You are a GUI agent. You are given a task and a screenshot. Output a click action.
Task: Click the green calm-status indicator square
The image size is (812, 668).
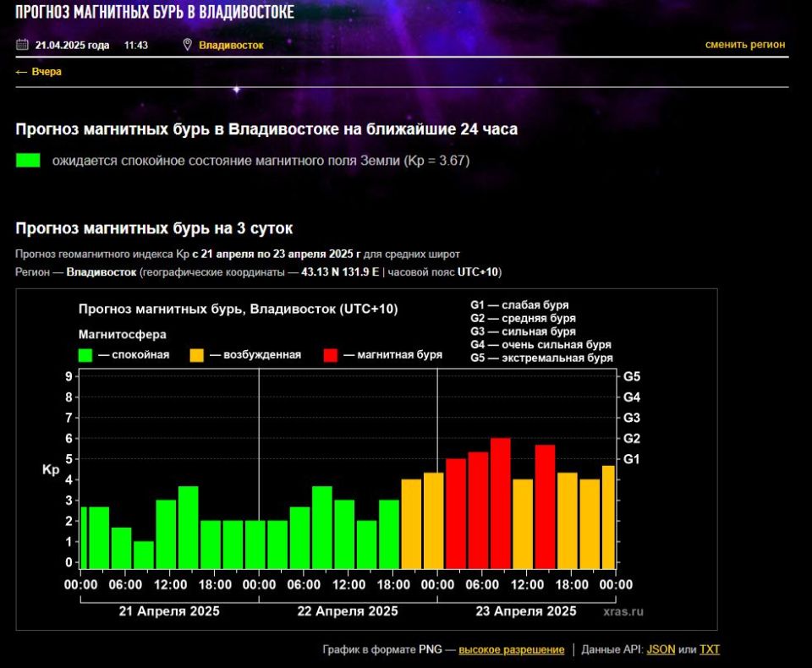tap(28, 160)
